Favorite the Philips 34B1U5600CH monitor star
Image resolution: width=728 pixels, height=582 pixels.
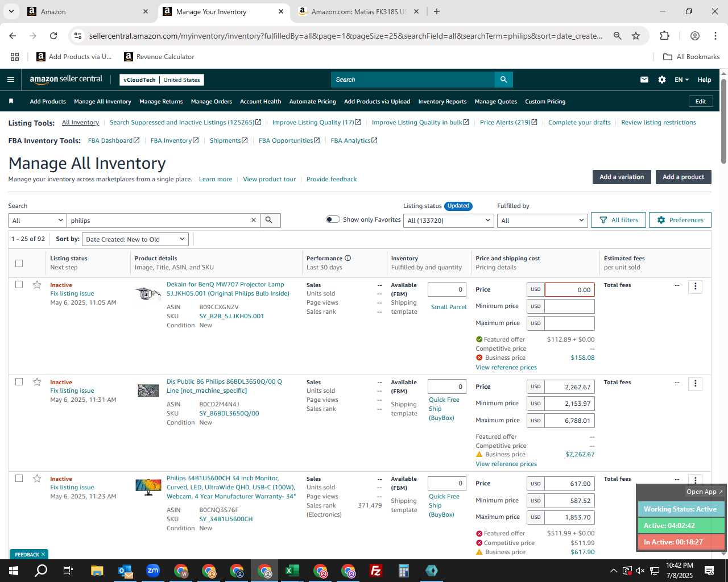click(x=37, y=478)
